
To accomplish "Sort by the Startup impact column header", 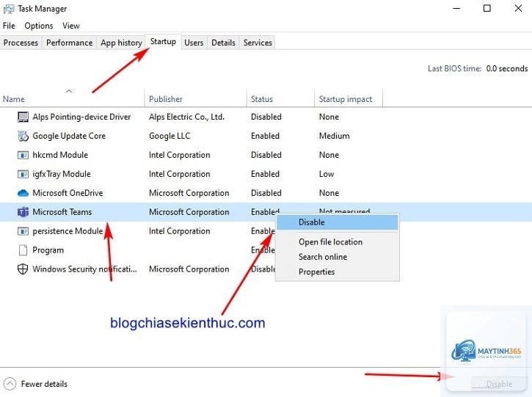I will 349,98.
